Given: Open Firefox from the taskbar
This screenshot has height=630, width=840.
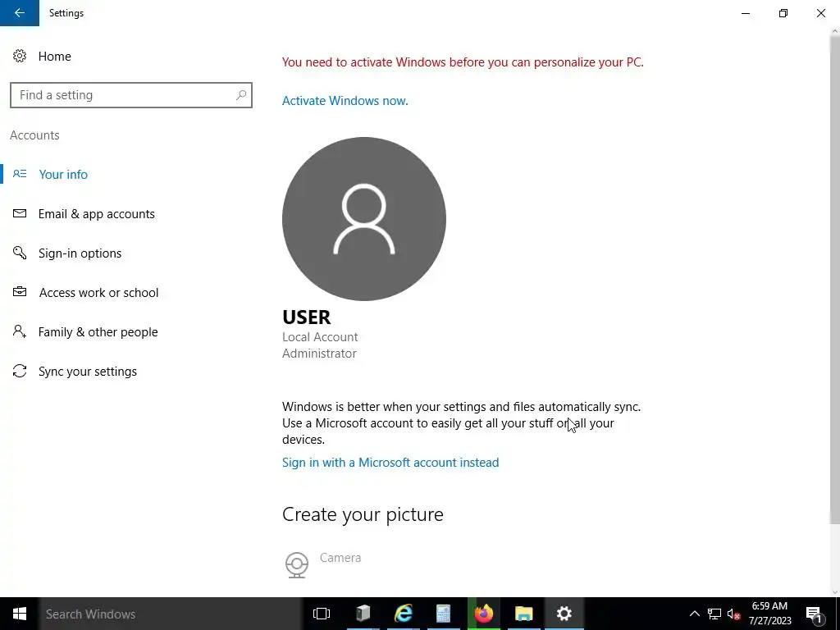Looking at the screenshot, I should point(484,614).
